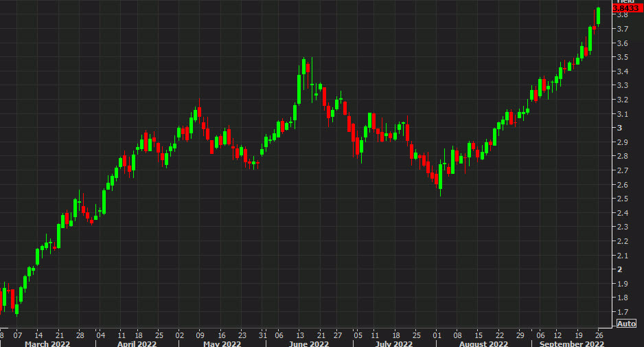
Task: Click the bold 3 level on yield axis
Action: [x=621, y=128]
